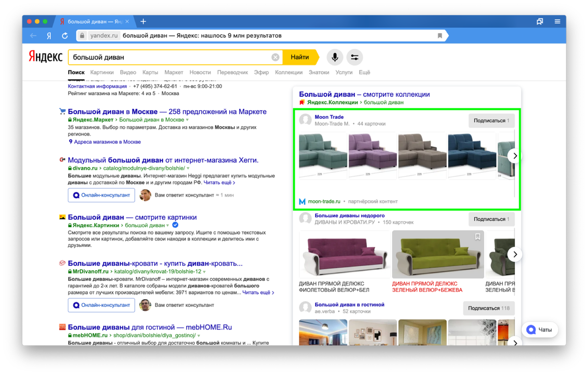This screenshot has height=374, width=588.
Task: Clear the search field with the X icon
Action: (275, 57)
